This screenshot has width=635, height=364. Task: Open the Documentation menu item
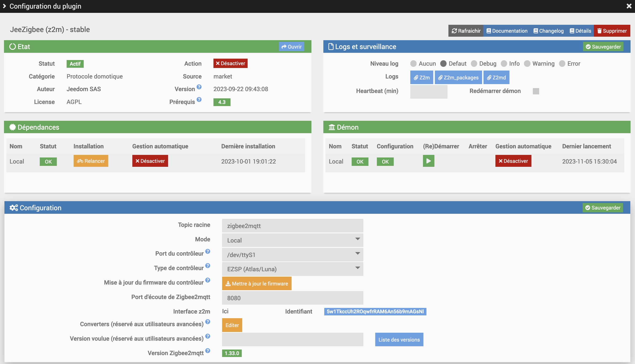point(507,31)
